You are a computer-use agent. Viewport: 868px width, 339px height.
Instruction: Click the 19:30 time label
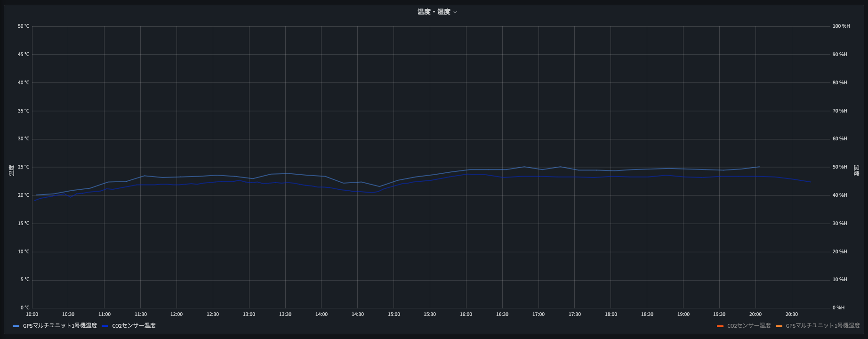click(x=719, y=315)
